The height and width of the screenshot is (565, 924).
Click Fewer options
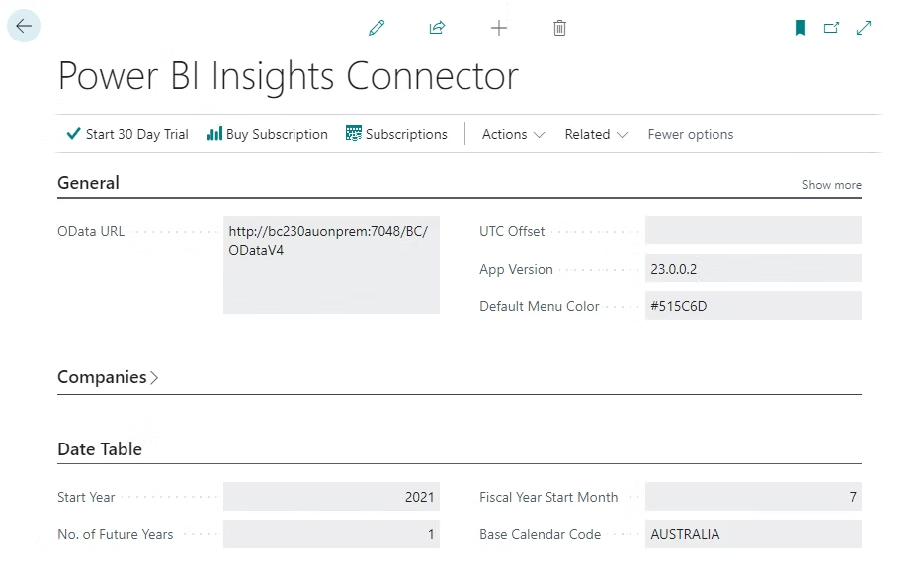pyautogui.click(x=691, y=135)
